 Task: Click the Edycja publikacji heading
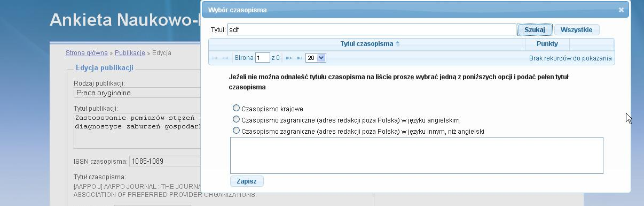coord(105,68)
